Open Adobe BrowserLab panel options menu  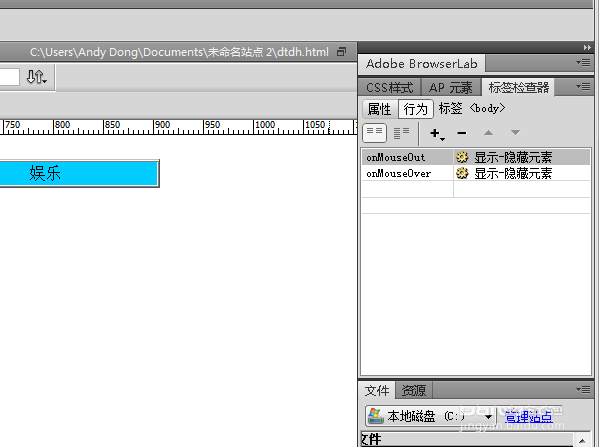[x=584, y=63]
